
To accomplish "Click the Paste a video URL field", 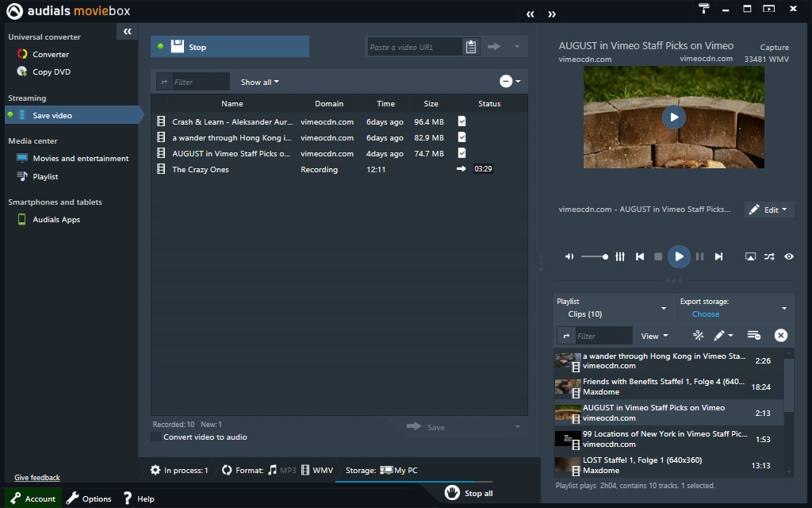I will (414, 47).
